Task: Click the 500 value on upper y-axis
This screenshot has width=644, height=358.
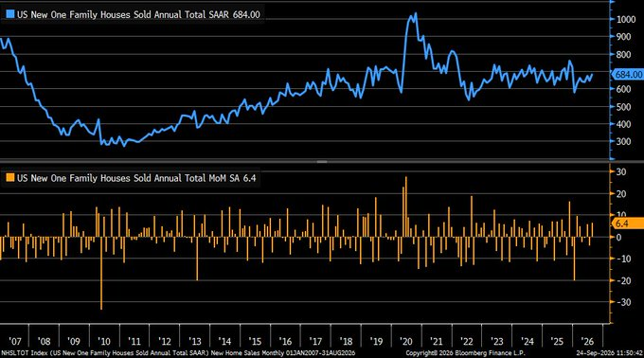Action: [623, 107]
